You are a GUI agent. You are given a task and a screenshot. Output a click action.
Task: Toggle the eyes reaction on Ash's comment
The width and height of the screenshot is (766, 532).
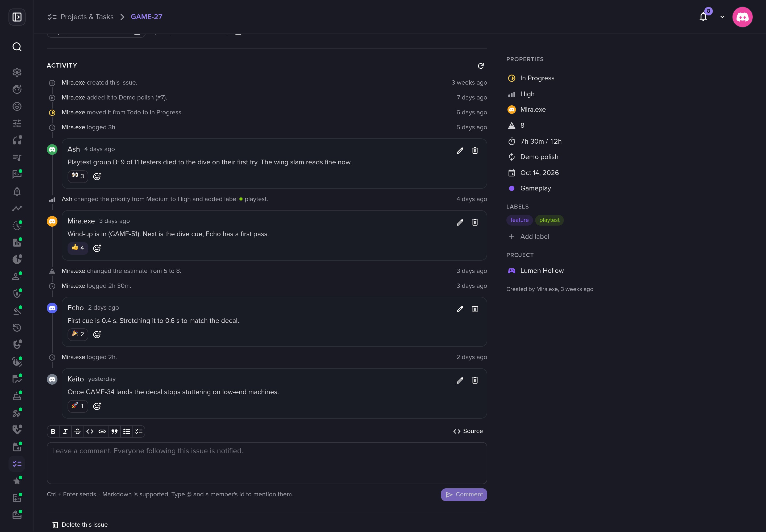coord(78,176)
